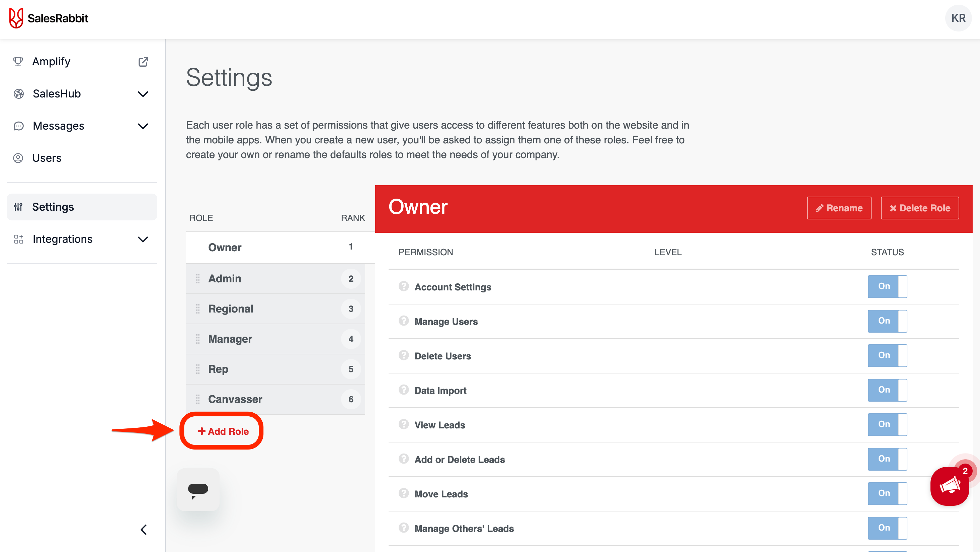The width and height of the screenshot is (980, 552).
Task: Toggle Delete Users status switch
Action: (x=887, y=356)
